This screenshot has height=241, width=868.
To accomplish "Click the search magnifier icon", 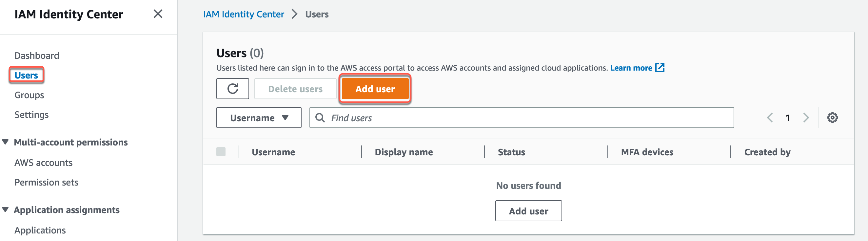I will (x=320, y=118).
